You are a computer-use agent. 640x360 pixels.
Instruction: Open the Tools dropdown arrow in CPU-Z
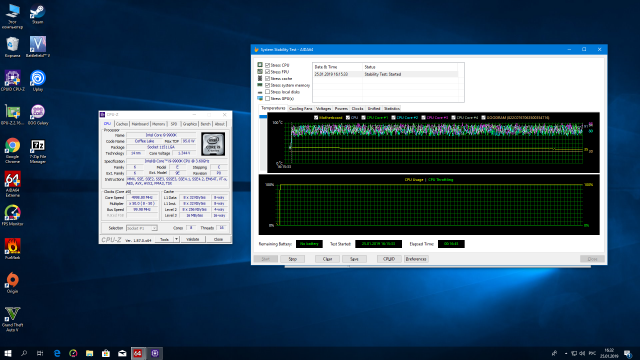click(176, 239)
